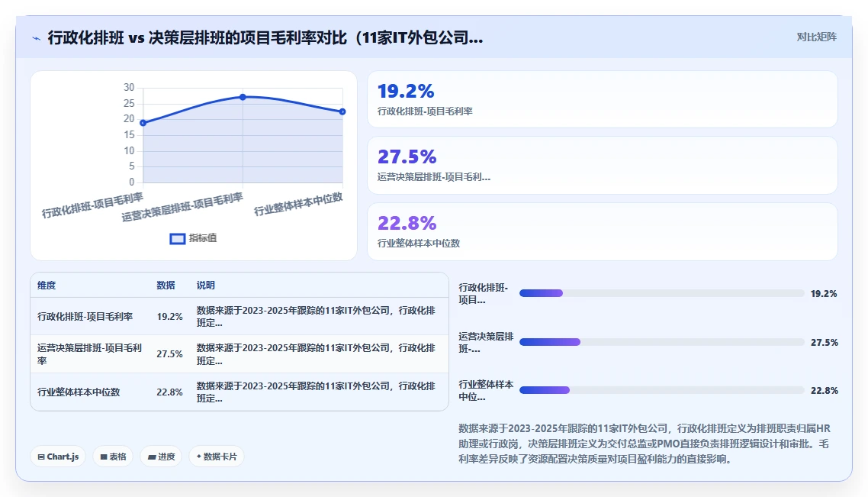This screenshot has height=497, width=868.
Task: Click the 22.8% value in the stat card
Action: 407,223
